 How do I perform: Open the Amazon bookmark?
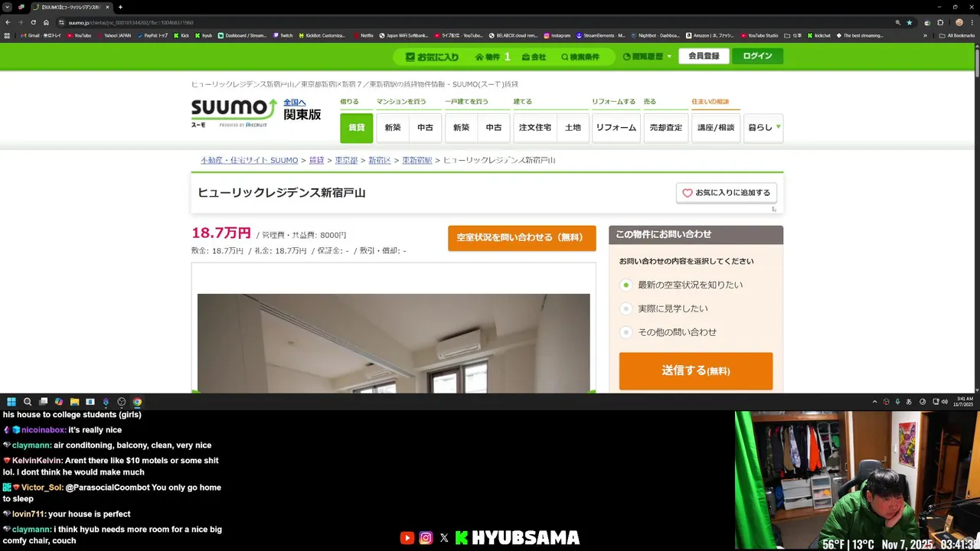[x=710, y=35]
